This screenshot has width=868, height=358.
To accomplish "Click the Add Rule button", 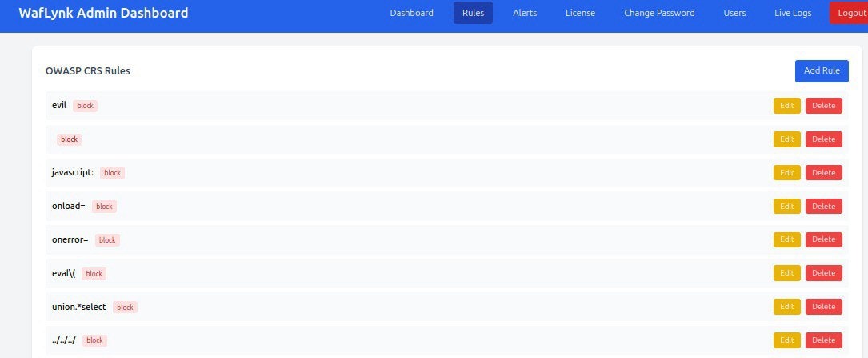I will pyautogui.click(x=822, y=71).
